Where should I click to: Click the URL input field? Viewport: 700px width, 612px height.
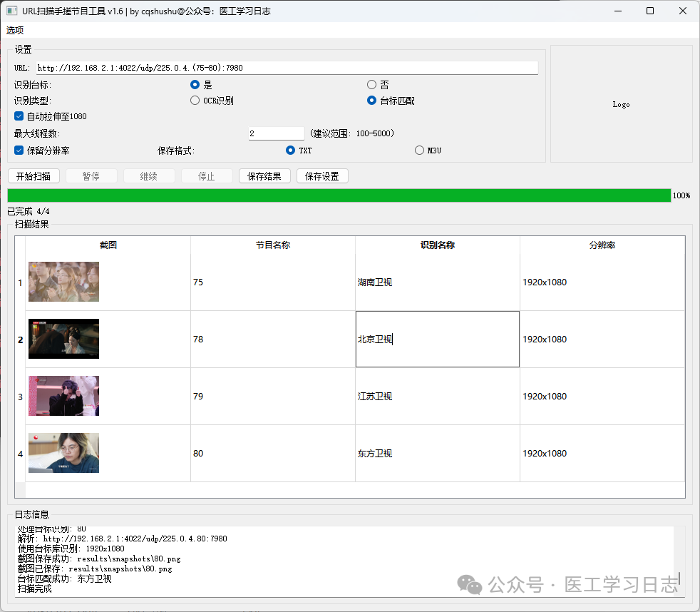pyautogui.click(x=287, y=68)
